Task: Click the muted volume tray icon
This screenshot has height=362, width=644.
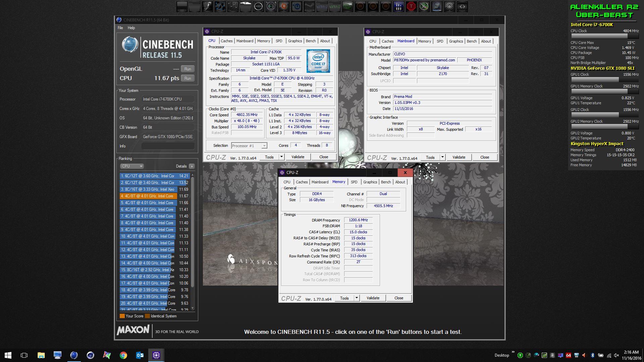Action: [616, 355]
